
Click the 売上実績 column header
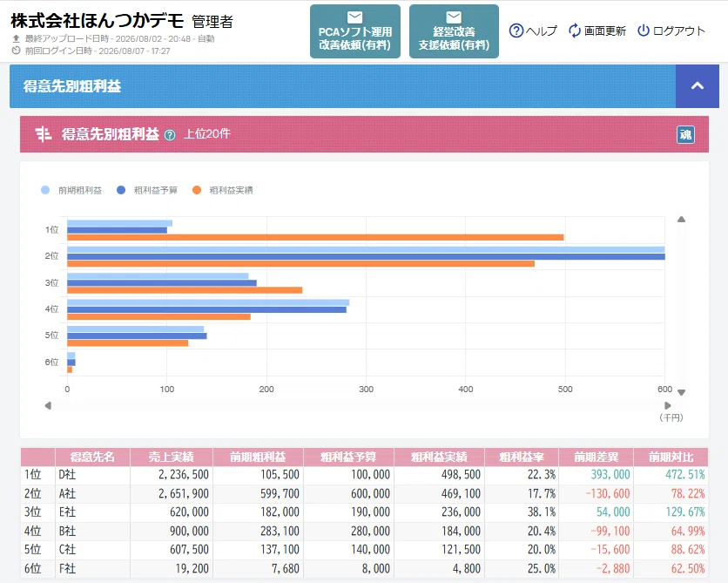[x=172, y=458]
